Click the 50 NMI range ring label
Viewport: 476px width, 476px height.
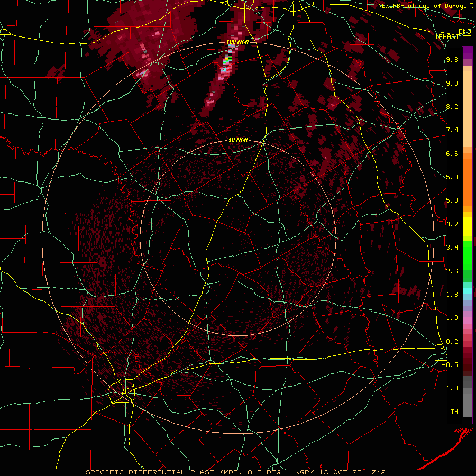click(x=238, y=140)
